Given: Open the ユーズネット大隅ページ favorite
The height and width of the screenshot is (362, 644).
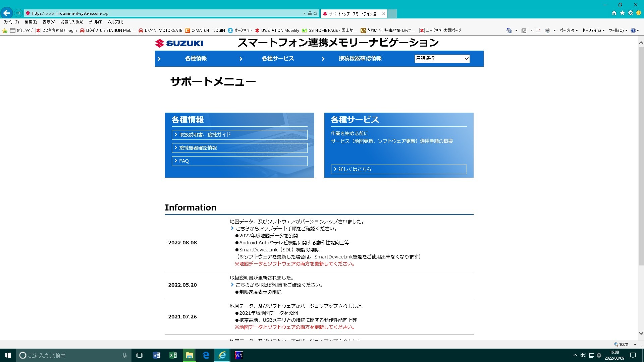Looking at the screenshot, I should [440, 31].
